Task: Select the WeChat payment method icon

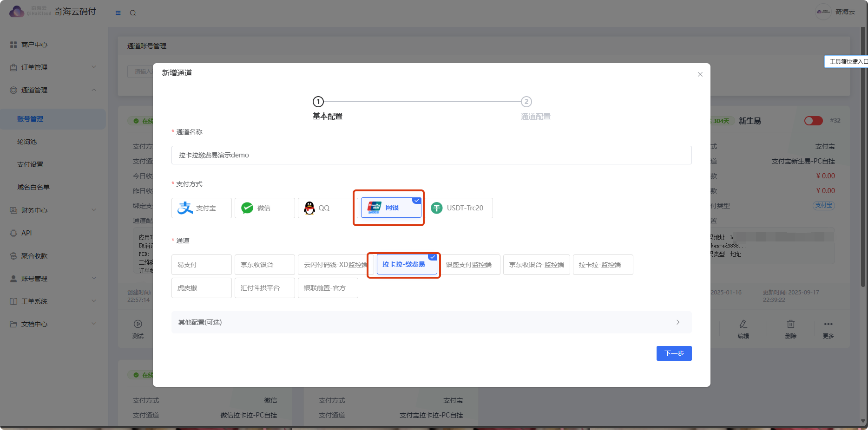Action: point(247,208)
